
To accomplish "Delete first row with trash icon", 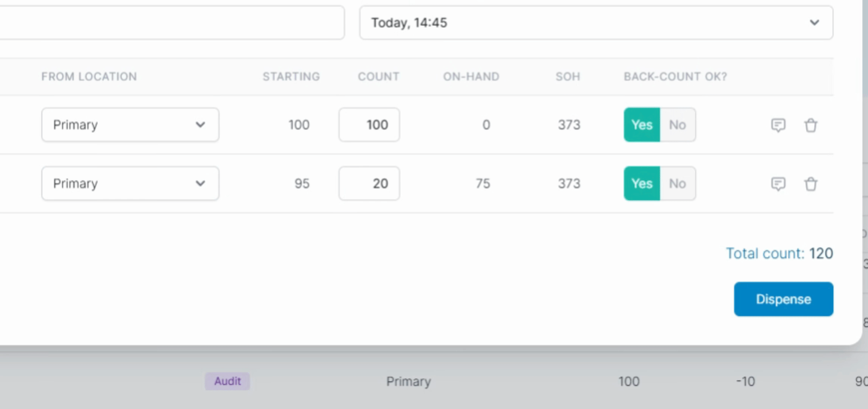I will tap(810, 125).
